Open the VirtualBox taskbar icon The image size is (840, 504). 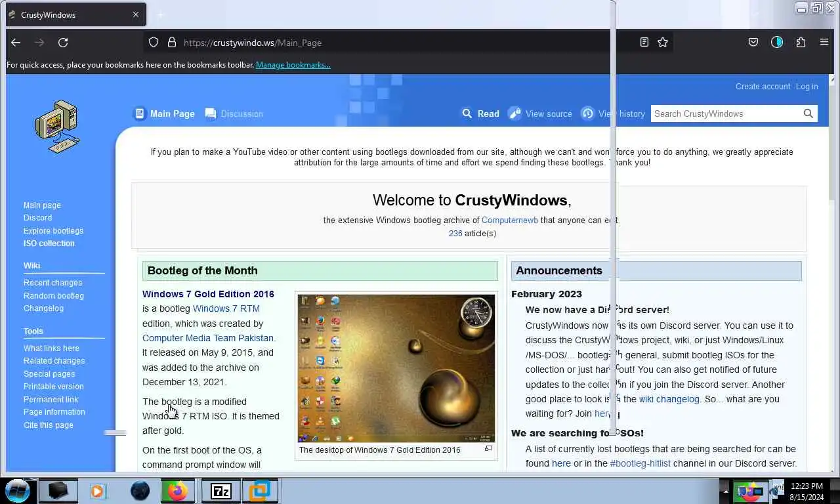tap(260, 491)
